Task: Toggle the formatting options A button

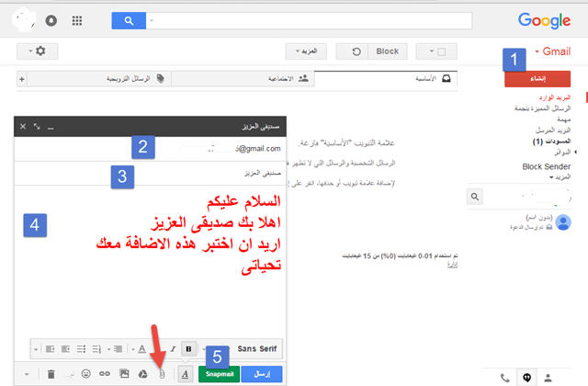Action: [x=185, y=374]
